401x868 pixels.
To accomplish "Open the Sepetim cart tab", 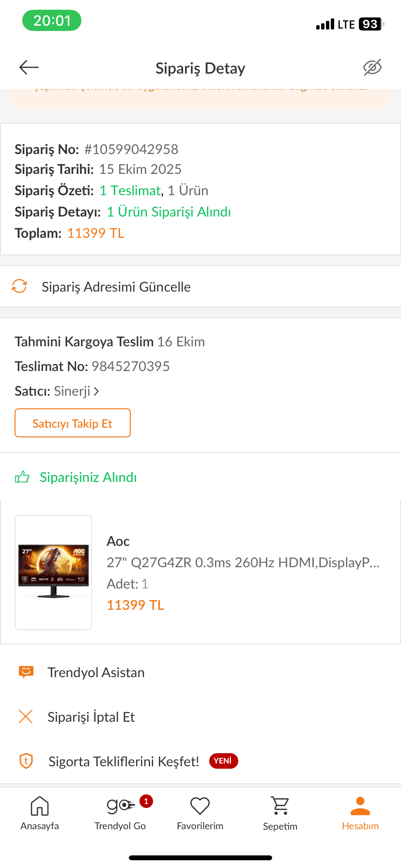I will tap(280, 813).
